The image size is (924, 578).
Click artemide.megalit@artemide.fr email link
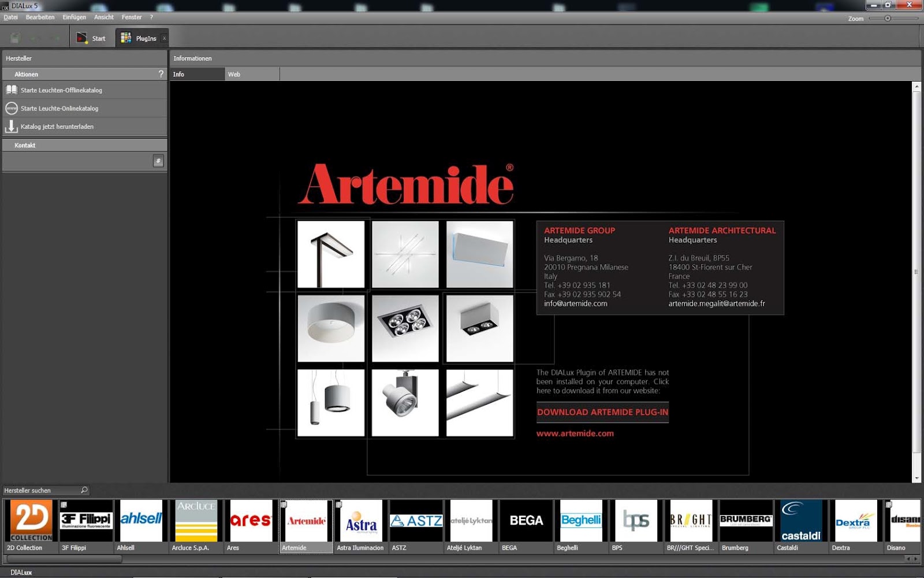click(717, 303)
